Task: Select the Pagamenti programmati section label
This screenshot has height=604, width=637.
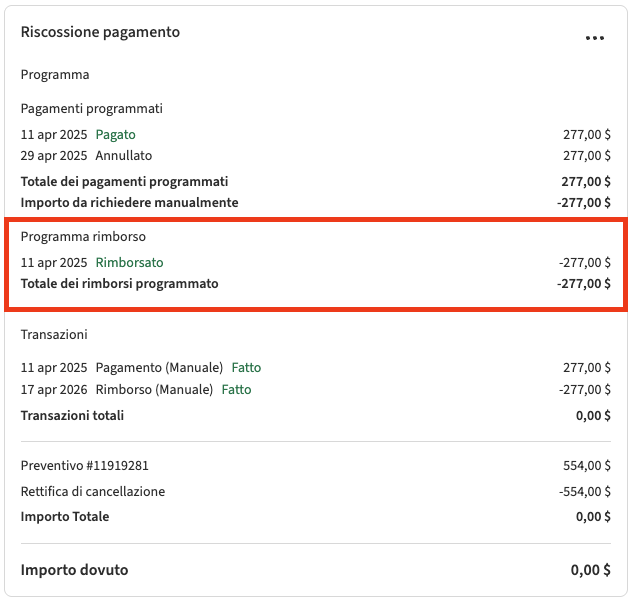Action: click(x=91, y=108)
